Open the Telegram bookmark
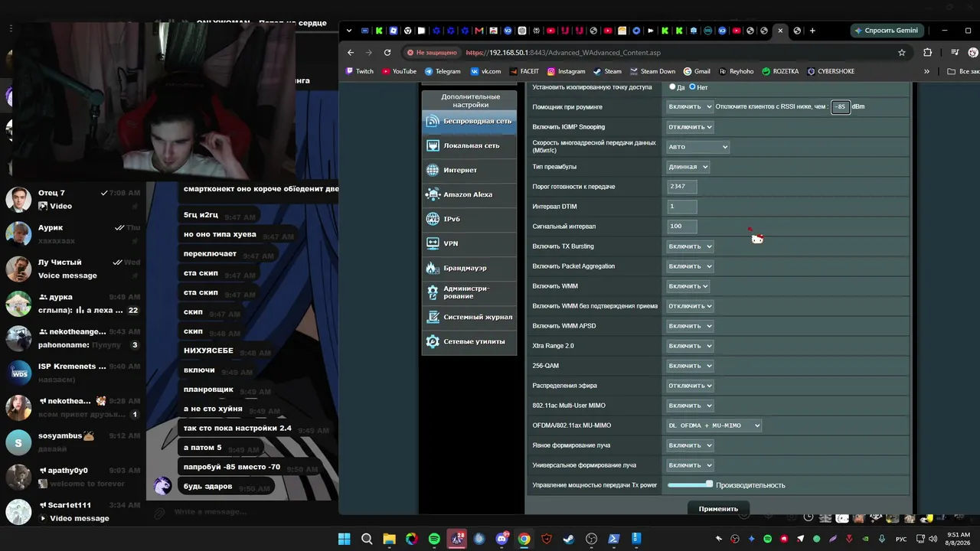980x551 pixels. 443,71
